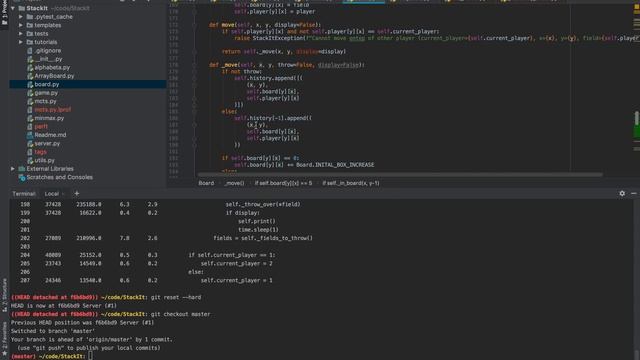Click the tests folder icon
Screen dimensions: 640x360
pos(30,34)
